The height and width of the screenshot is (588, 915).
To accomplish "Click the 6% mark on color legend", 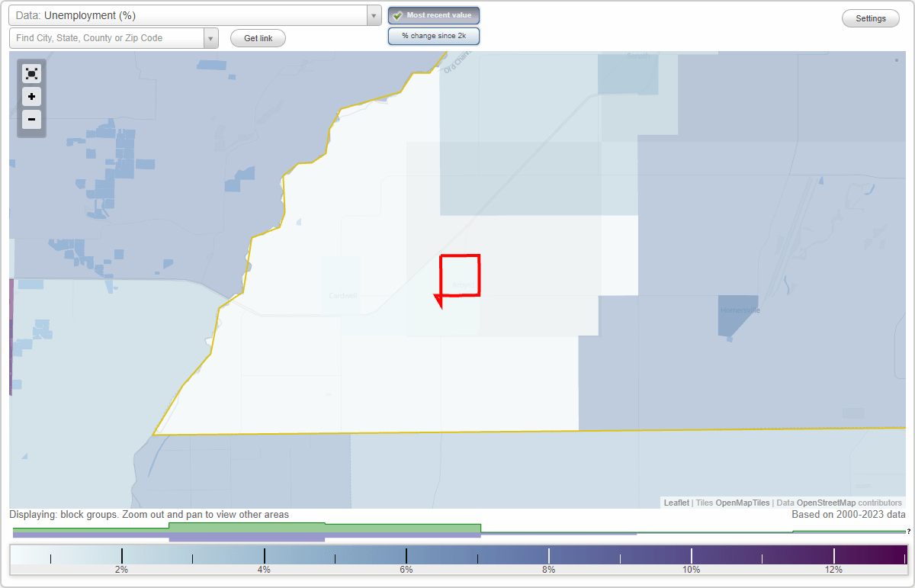I will coord(406,570).
